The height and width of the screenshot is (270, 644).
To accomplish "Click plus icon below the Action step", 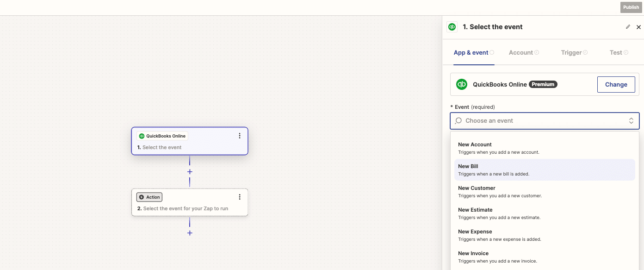I will pyautogui.click(x=190, y=233).
